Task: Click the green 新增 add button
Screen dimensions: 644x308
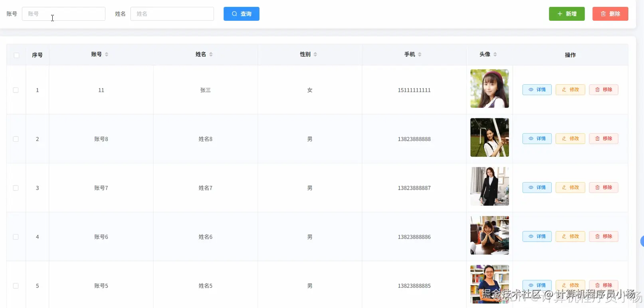Action: click(567, 14)
